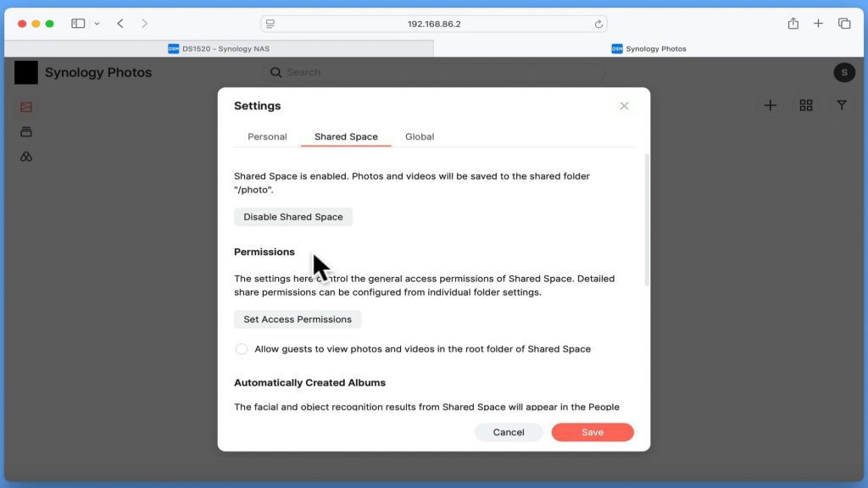Switch to the Personal settings tab
The height and width of the screenshot is (488, 868).
267,136
